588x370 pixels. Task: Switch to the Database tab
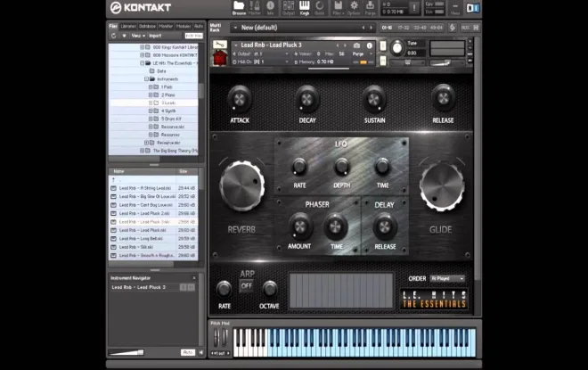coord(147,26)
